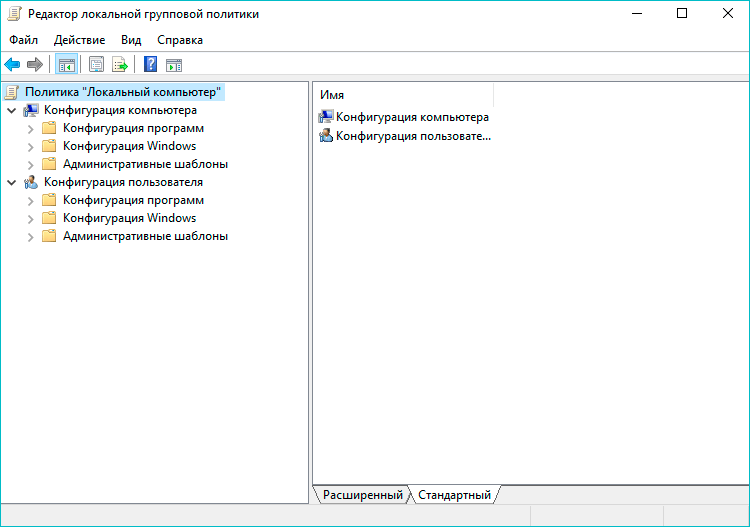Expand Конфигурация программ under computer configuration

point(31,129)
